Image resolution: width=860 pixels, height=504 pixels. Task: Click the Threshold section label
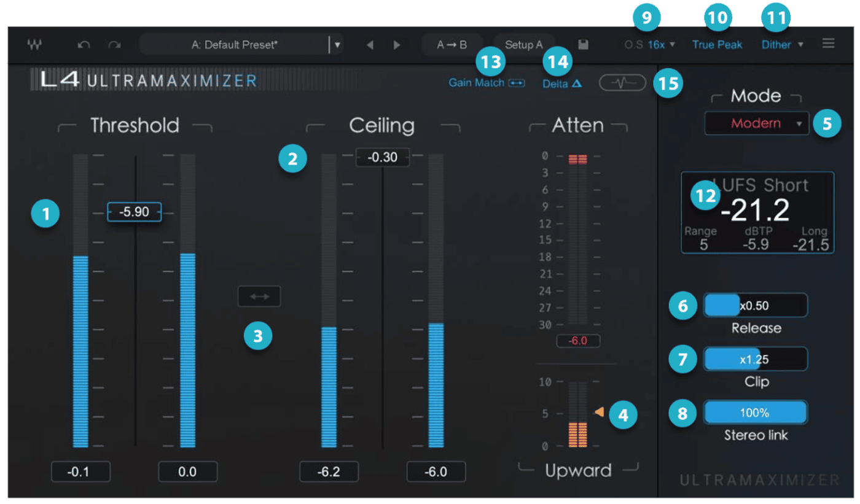pyautogui.click(x=135, y=125)
